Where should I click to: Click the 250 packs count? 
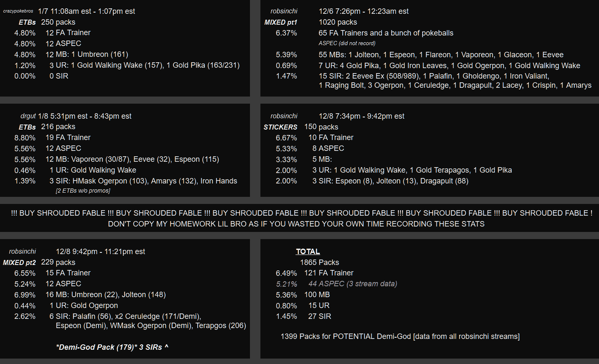(58, 22)
